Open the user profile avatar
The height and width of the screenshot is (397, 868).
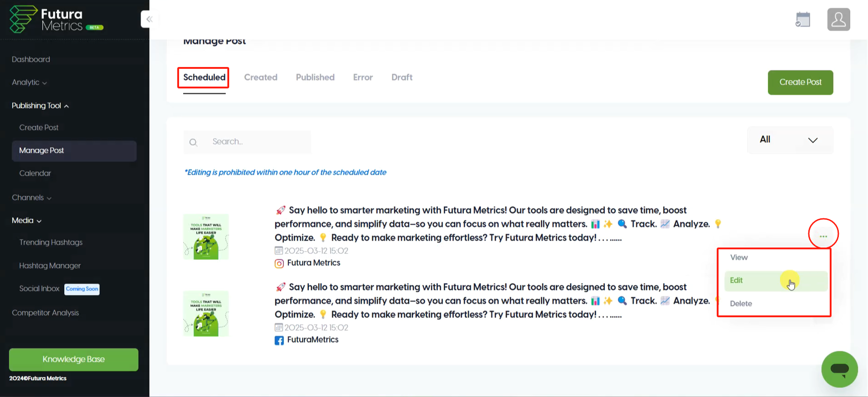[838, 20]
